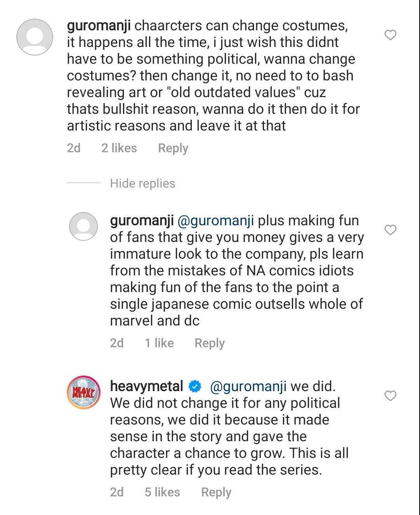Open the Heavy Metal logo profile picture

84,392
